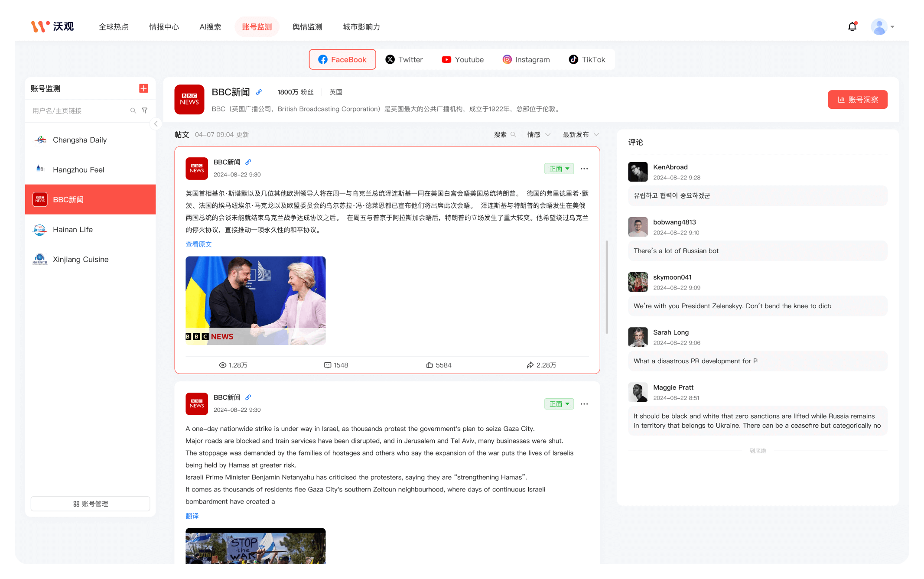Click Sarah Long's commenter avatar

(x=638, y=337)
